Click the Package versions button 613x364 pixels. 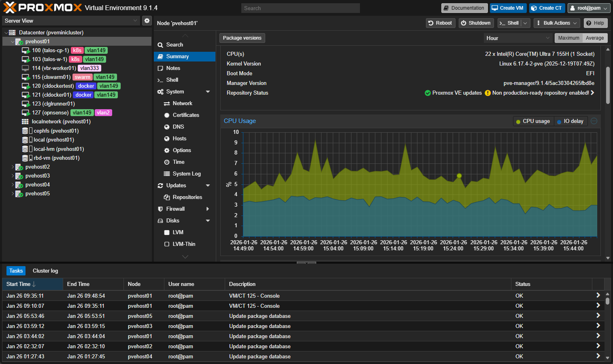[242, 38]
